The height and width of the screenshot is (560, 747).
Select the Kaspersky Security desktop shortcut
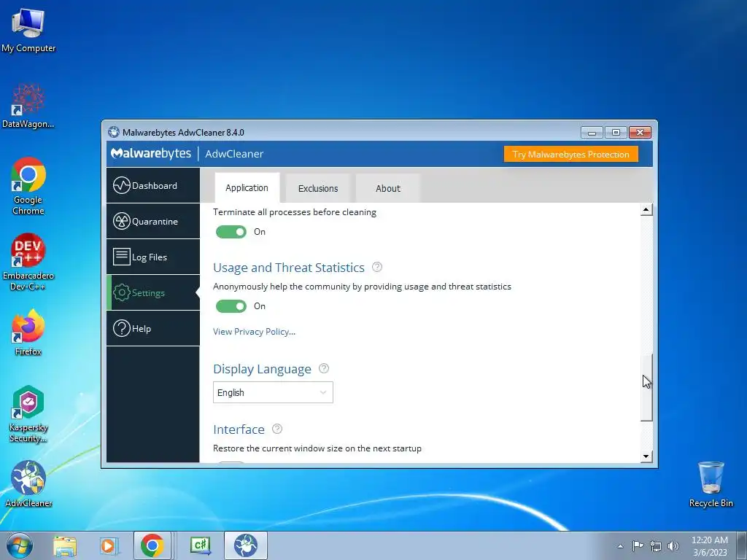(28, 414)
